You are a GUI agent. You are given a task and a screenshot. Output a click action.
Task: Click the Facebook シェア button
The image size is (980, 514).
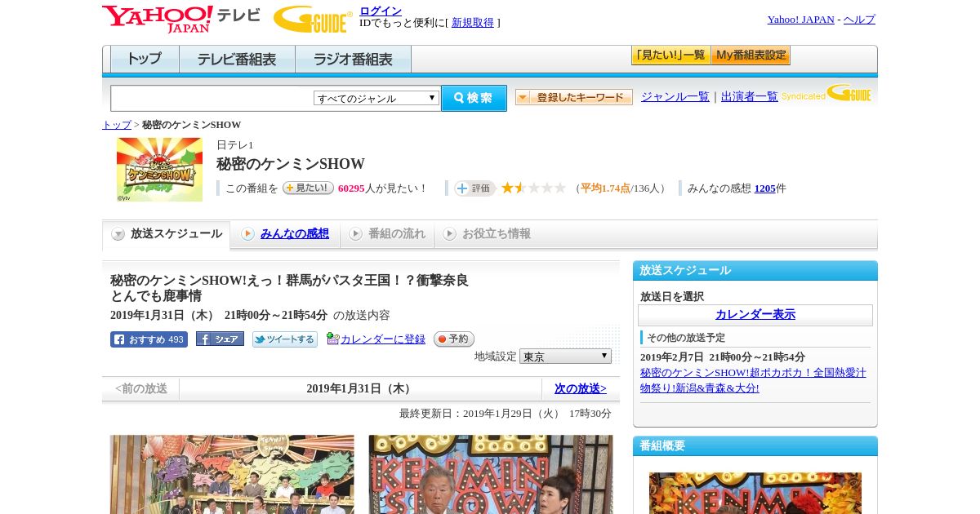coord(220,339)
